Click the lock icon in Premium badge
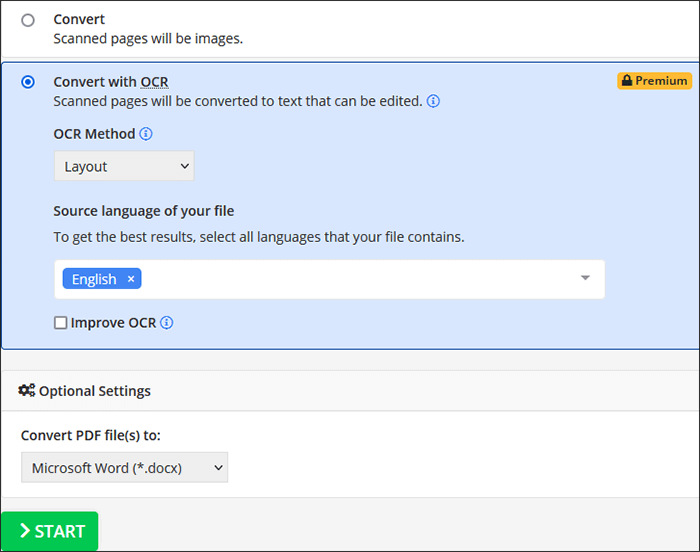 click(627, 81)
